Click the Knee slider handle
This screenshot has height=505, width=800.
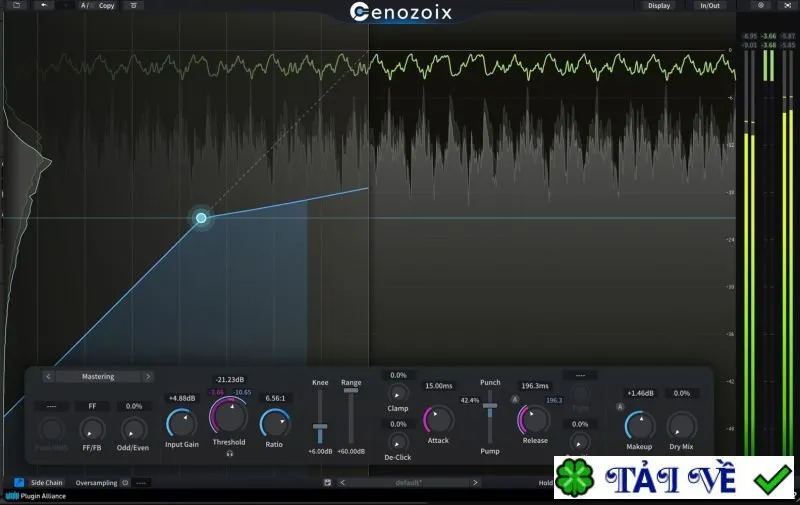320,426
